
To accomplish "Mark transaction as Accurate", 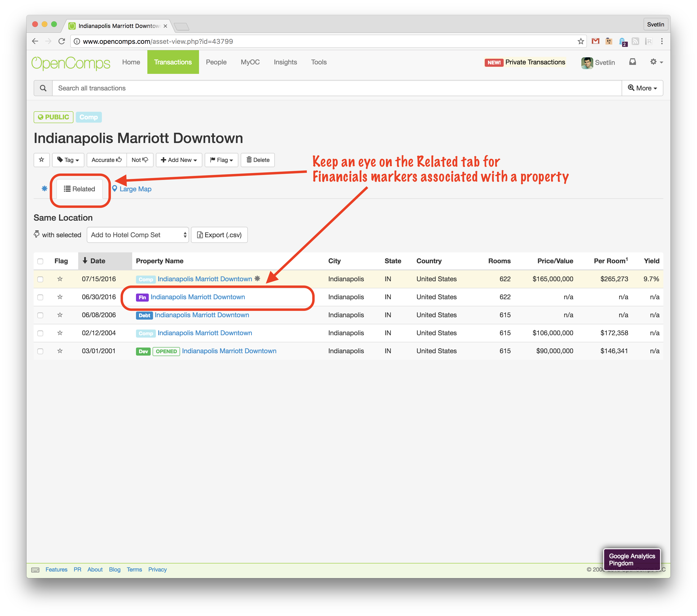I will click(x=107, y=160).
